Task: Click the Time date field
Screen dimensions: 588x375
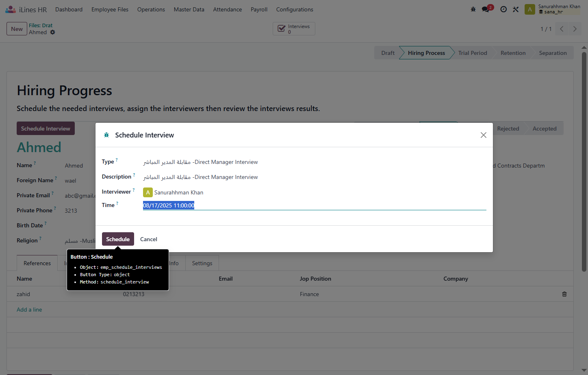Action: pyautogui.click(x=315, y=205)
